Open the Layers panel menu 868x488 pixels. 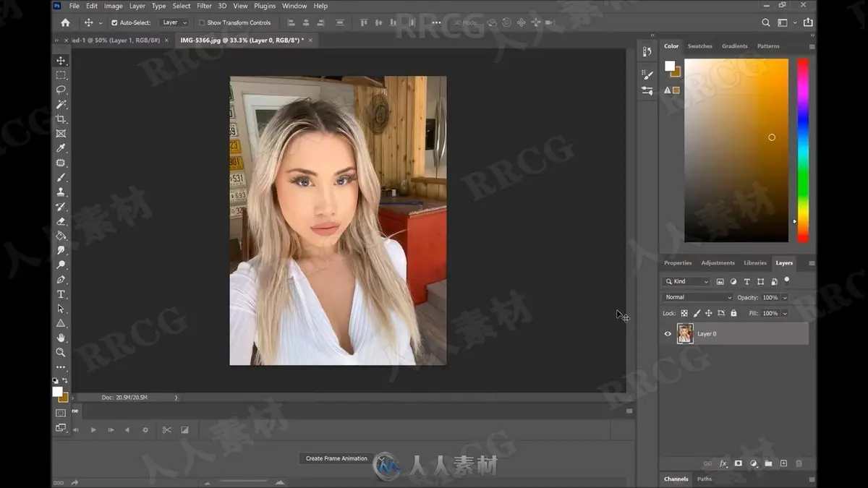coord(812,263)
